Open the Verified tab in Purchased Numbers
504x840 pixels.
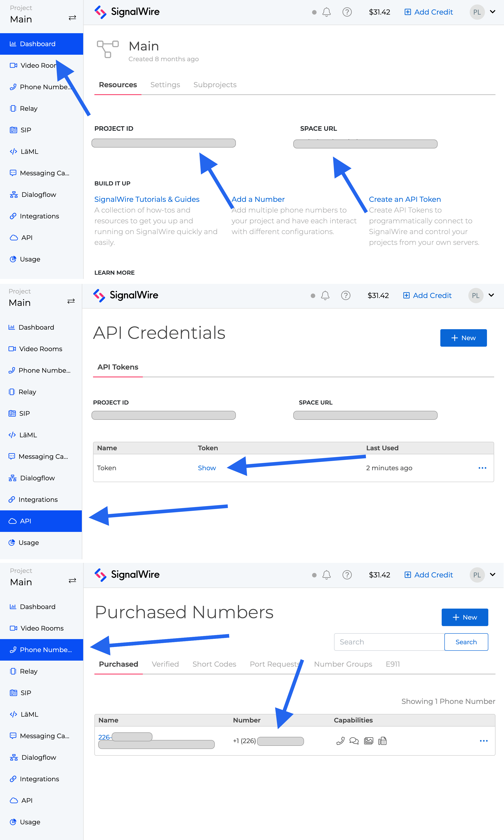[x=165, y=664]
